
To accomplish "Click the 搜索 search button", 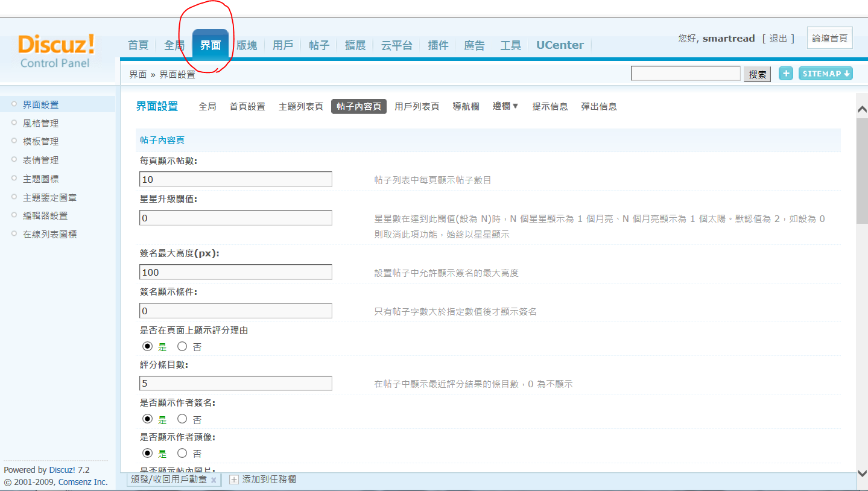I will click(758, 74).
